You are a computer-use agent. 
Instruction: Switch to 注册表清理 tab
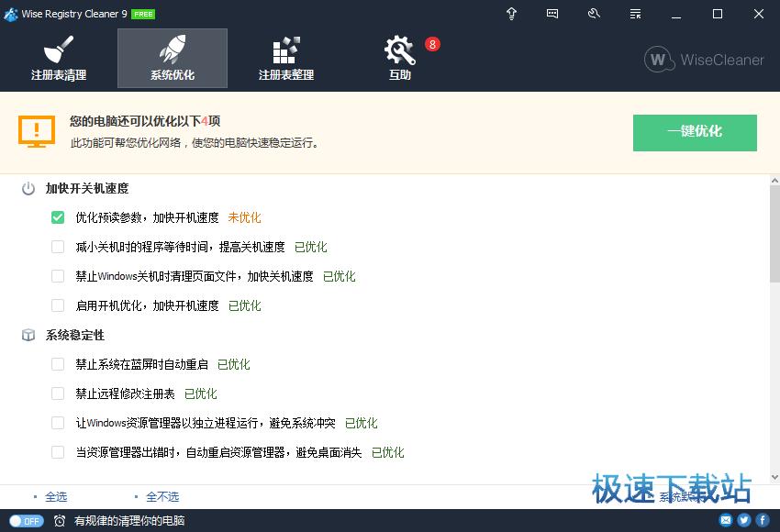coord(59,59)
